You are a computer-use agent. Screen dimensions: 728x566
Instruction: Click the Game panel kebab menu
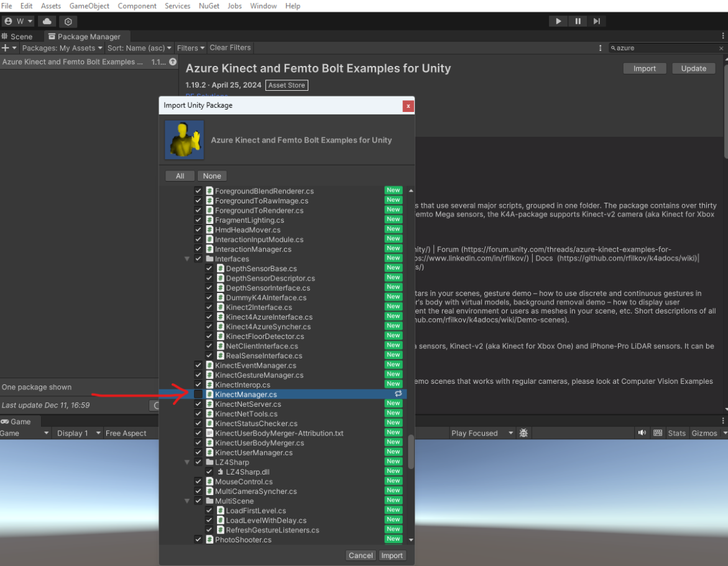coord(723,420)
